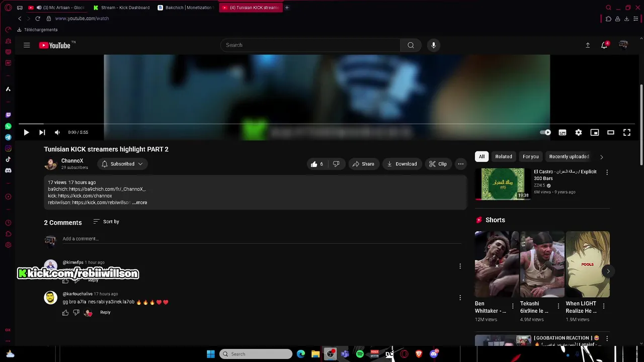Mute the video volume
Viewport: 644px width, 362px height.
(57, 132)
